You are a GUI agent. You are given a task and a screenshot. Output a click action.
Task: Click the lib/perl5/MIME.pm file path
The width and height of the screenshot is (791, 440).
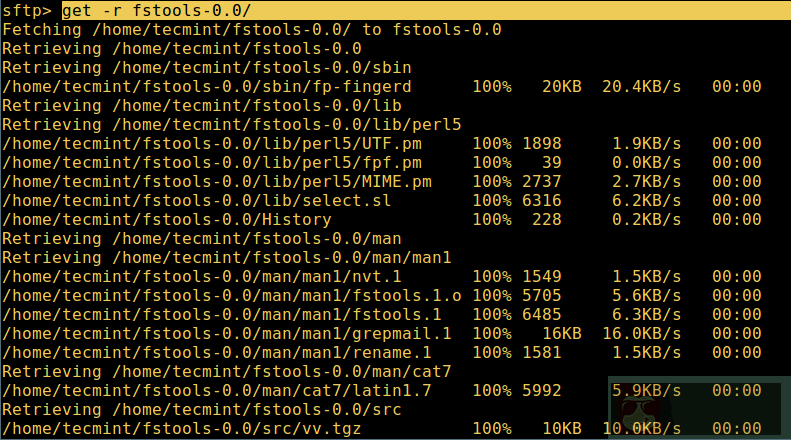(x=217, y=182)
